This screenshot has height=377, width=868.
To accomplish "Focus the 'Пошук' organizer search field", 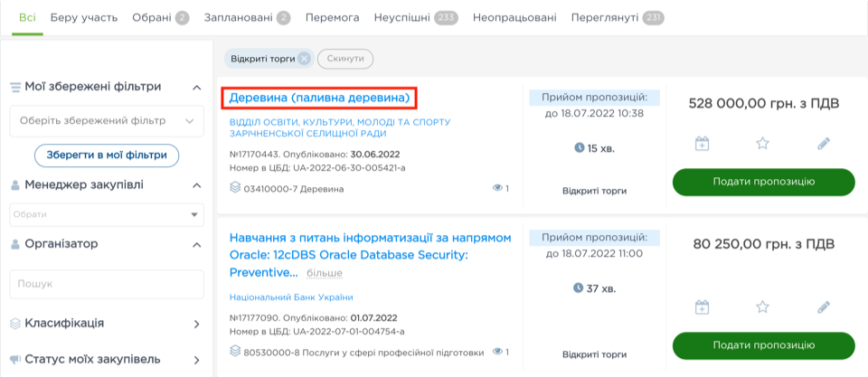I will 106,284.
